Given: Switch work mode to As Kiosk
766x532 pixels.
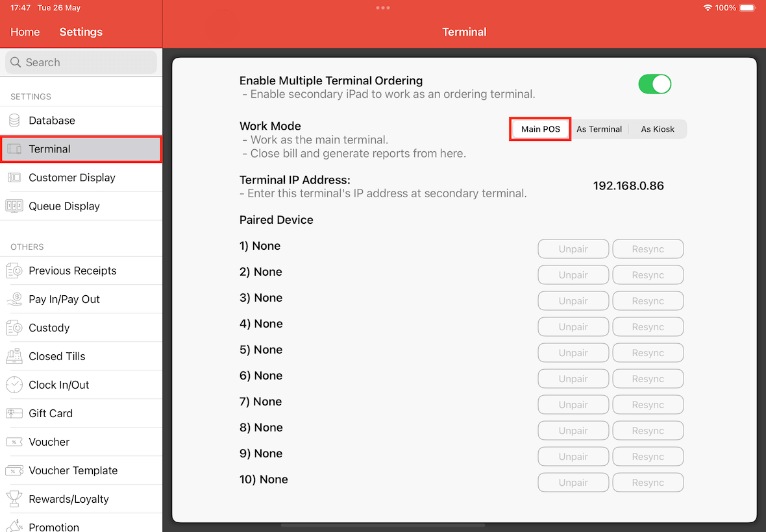Looking at the screenshot, I should [658, 129].
